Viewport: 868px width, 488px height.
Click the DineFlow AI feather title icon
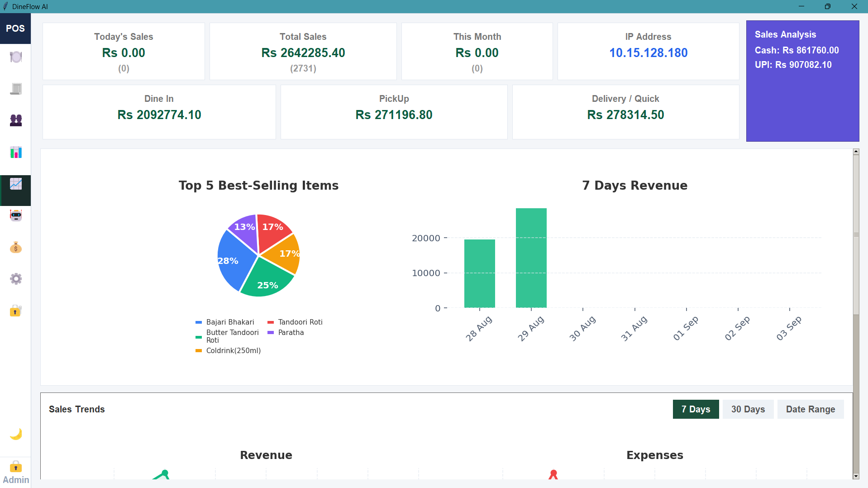coord(5,6)
